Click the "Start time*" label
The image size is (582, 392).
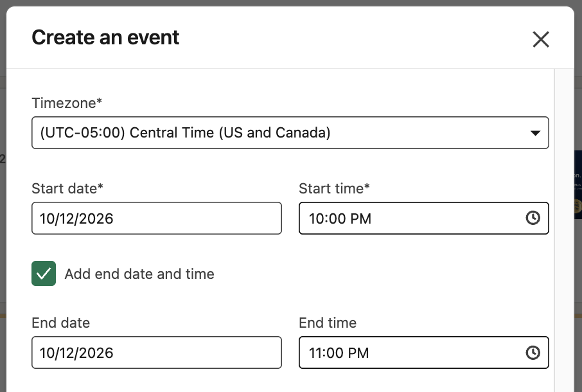(x=334, y=188)
